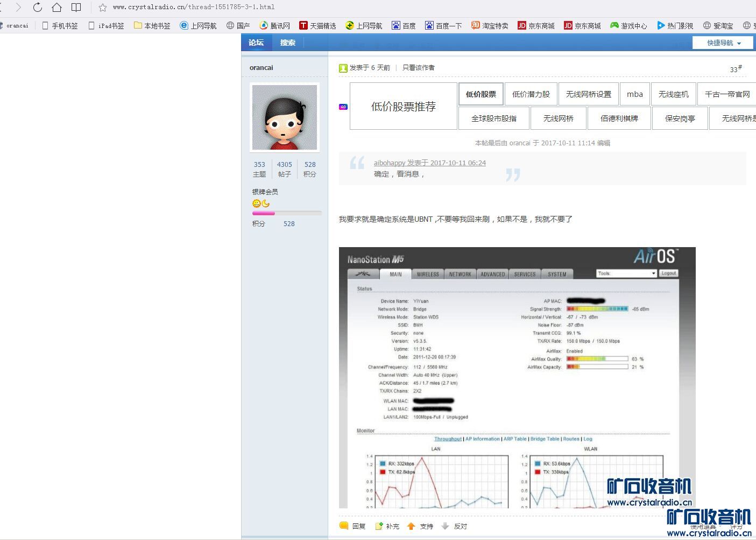756x540 pixels.
Task: Click the 无线网桥设置 ad link
Action: pos(589,94)
